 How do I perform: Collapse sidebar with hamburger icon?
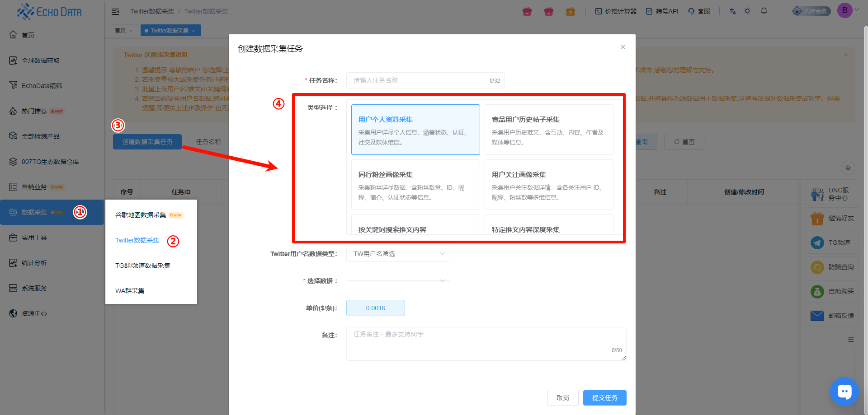click(x=115, y=11)
